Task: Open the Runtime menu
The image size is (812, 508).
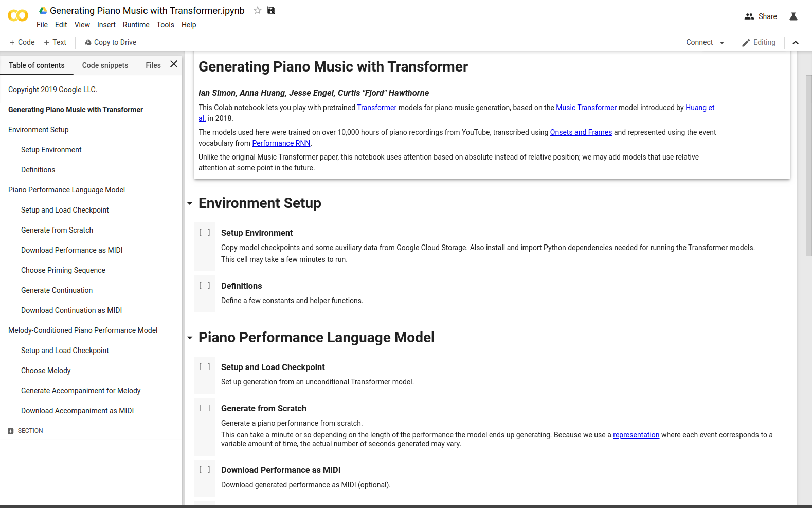Action: point(136,25)
